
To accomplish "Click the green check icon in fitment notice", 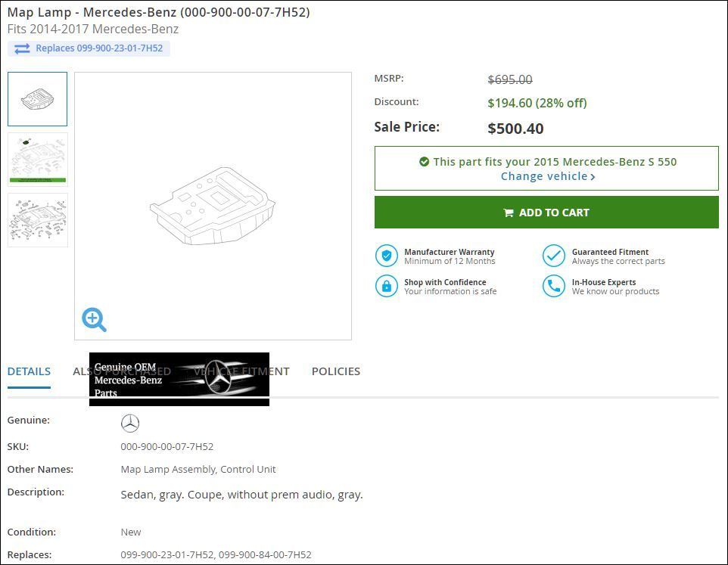I will 424,161.
